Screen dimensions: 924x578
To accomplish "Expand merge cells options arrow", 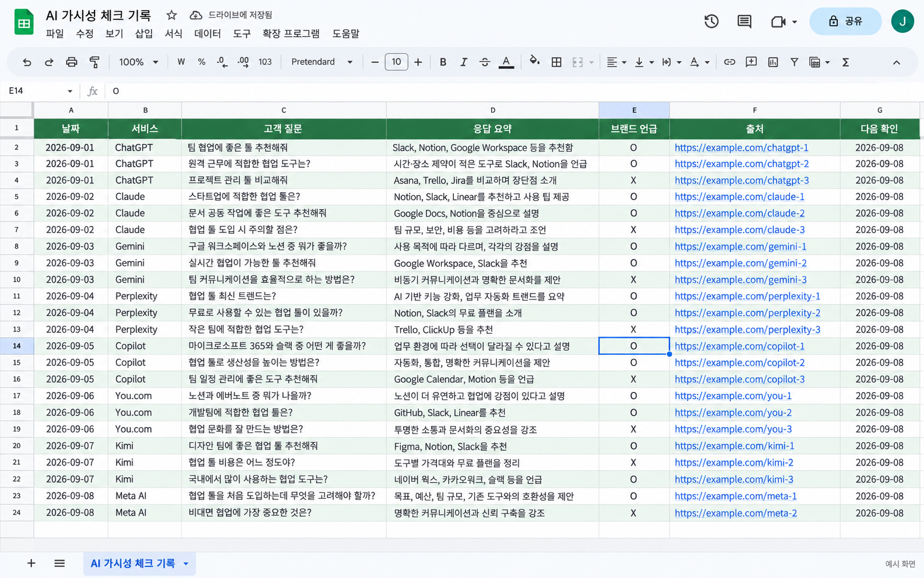I will [x=591, y=62].
